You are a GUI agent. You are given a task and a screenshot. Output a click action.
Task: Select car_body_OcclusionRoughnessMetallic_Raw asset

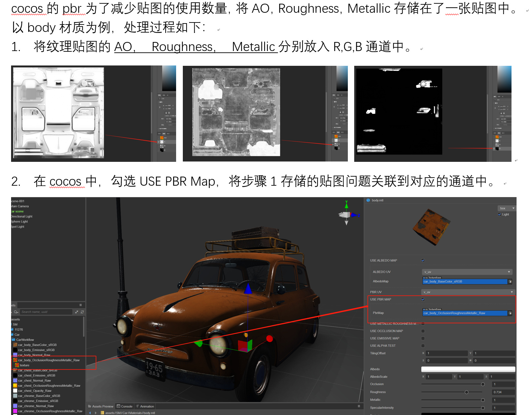coord(48,360)
